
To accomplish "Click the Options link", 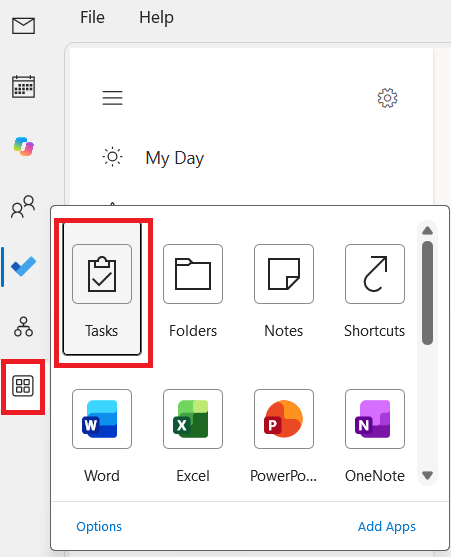I will coord(99,527).
